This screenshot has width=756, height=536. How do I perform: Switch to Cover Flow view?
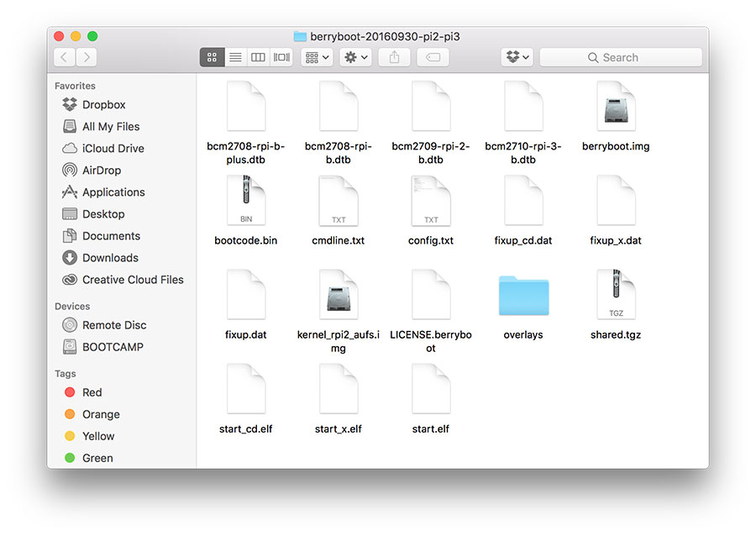point(281,57)
